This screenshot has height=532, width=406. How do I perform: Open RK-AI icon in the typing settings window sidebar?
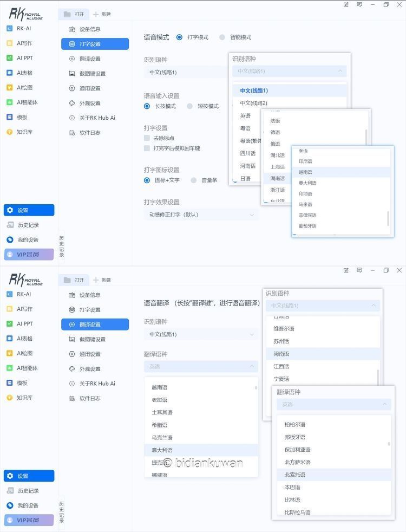[x=10, y=28]
